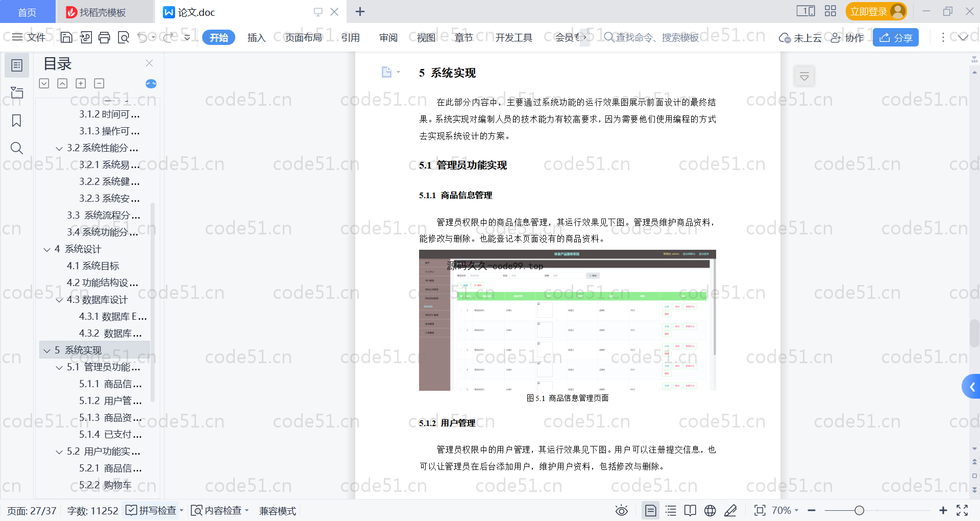This screenshot has height=521, width=980.
Task: Switch to the 首页 tab
Action: (x=27, y=12)
